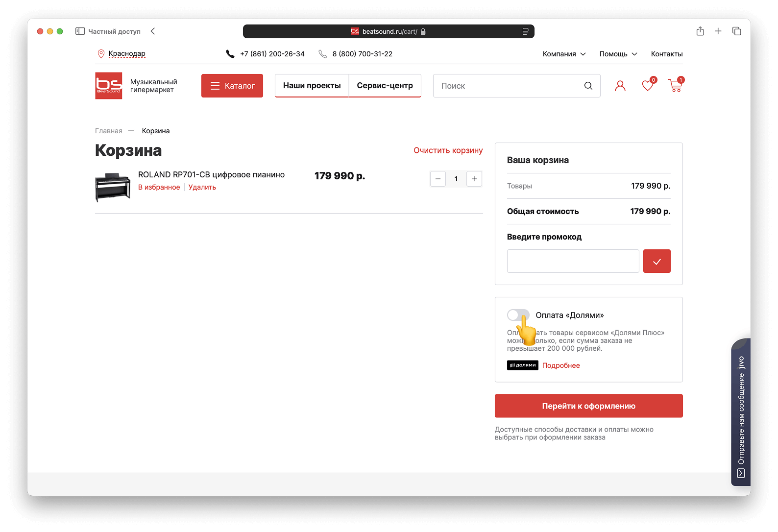Viewport: 778px width, 532px height.
Task: Click Очистить корзину link
Action: point(448,150)
